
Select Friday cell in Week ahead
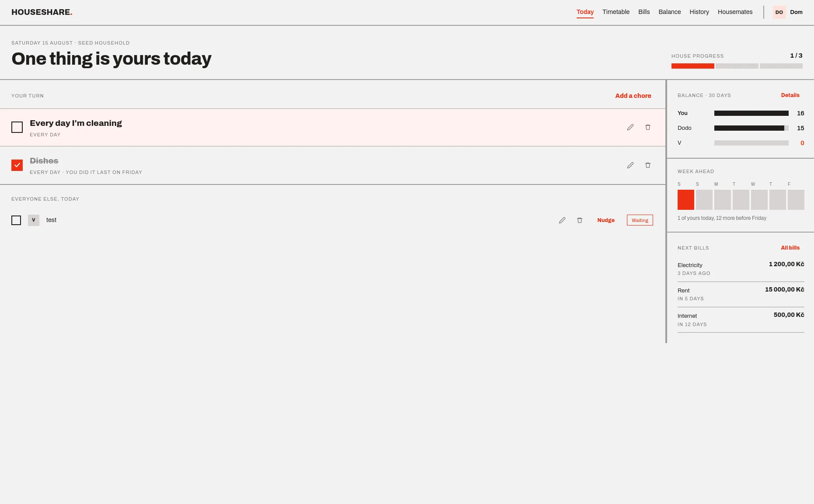point(796,200)
